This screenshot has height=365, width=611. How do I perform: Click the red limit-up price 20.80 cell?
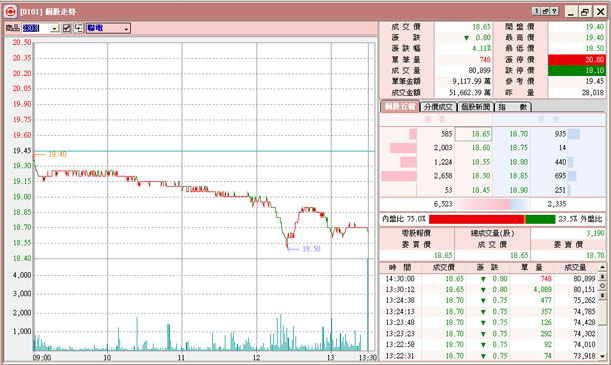coord(577,60)
